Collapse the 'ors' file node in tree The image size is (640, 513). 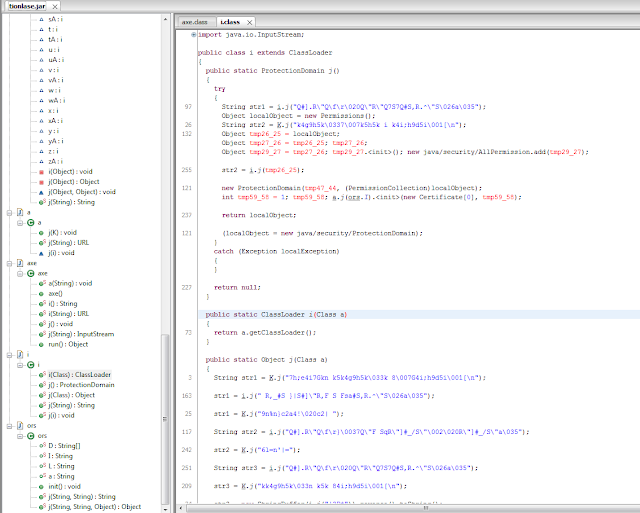(9, 426)
